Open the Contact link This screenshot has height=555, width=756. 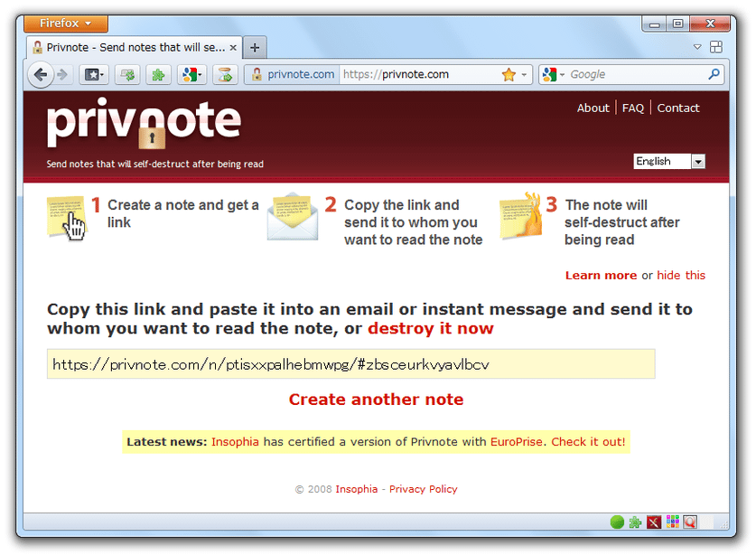pyautogui.click(x=678, y=108)
